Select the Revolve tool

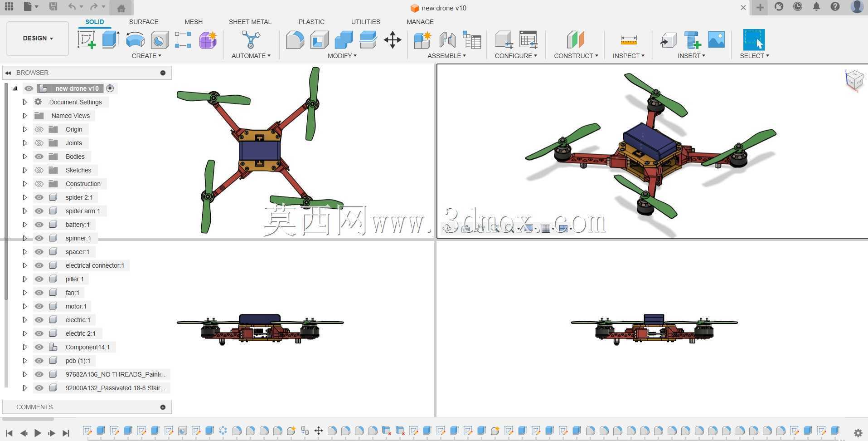click(x=135, y=40)
